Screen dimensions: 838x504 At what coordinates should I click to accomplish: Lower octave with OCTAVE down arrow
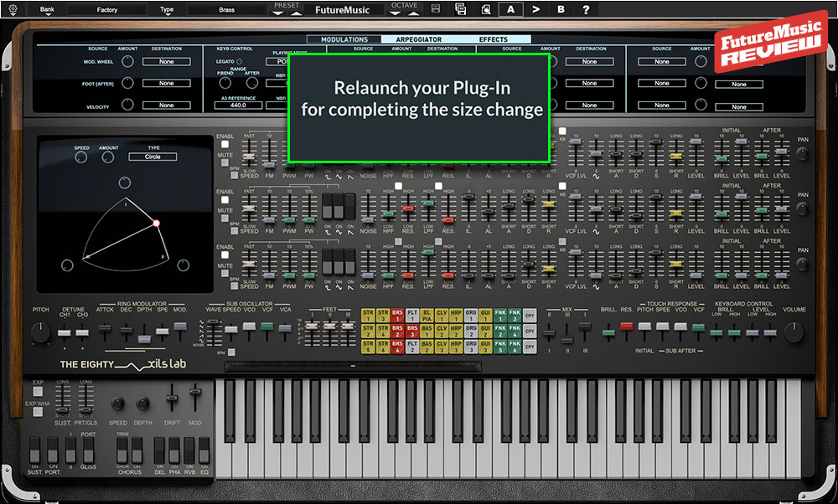pos(396,13)
